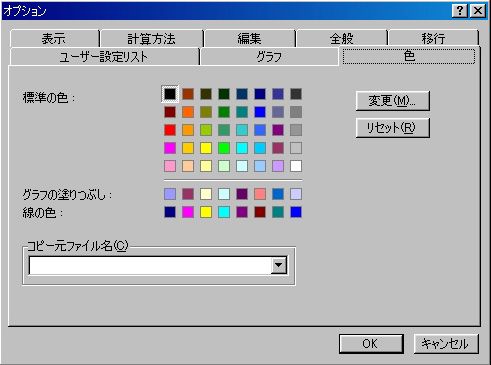The image size is (491, 365).
Task: Pick the bright red standard color swatch
Action: [170, 130]
